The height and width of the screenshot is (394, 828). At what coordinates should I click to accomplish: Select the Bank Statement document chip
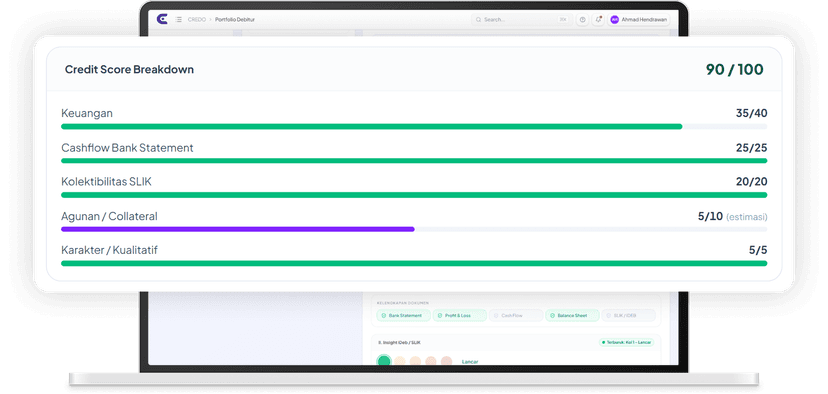tap(403, 315)
